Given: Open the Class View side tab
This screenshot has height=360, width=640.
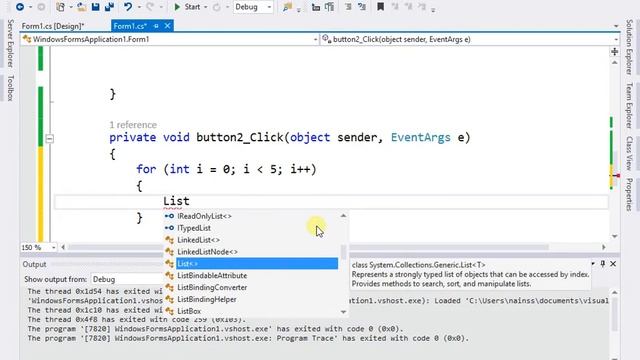Looking at the screenshot, I should pos(629,153).
